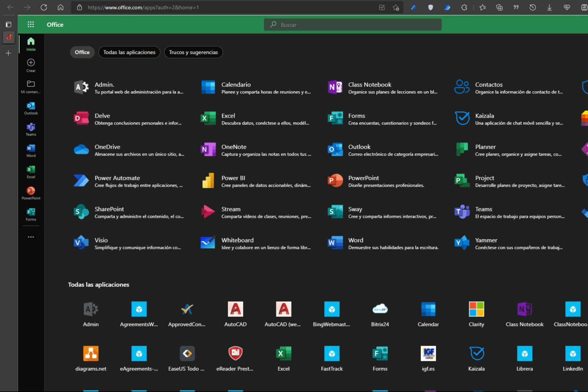Refresh the page in the browser
This screenshot has height=392, width=588.
click(x=44, y=7)
